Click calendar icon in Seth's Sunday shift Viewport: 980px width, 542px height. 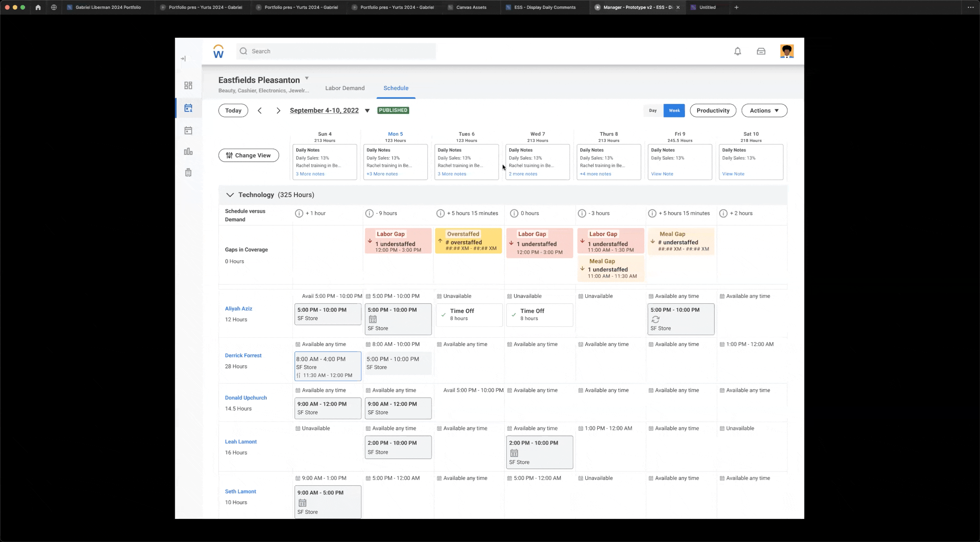[x=303, y=503]
